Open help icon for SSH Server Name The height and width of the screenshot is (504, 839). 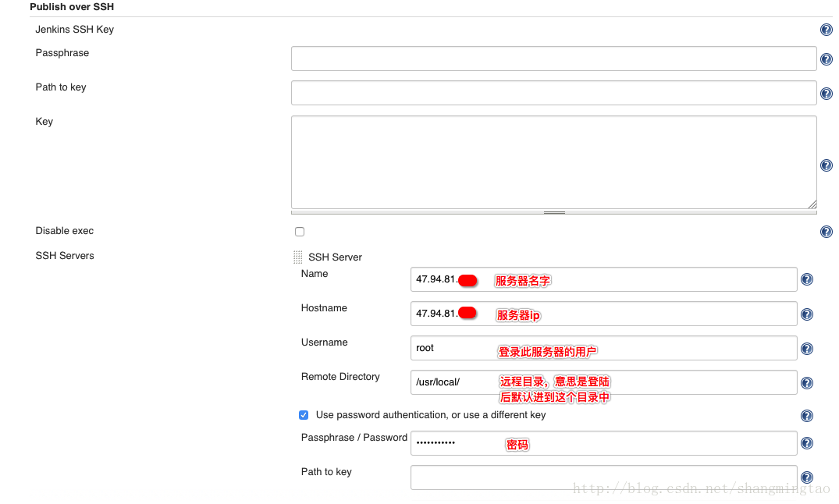coord(807,279)
